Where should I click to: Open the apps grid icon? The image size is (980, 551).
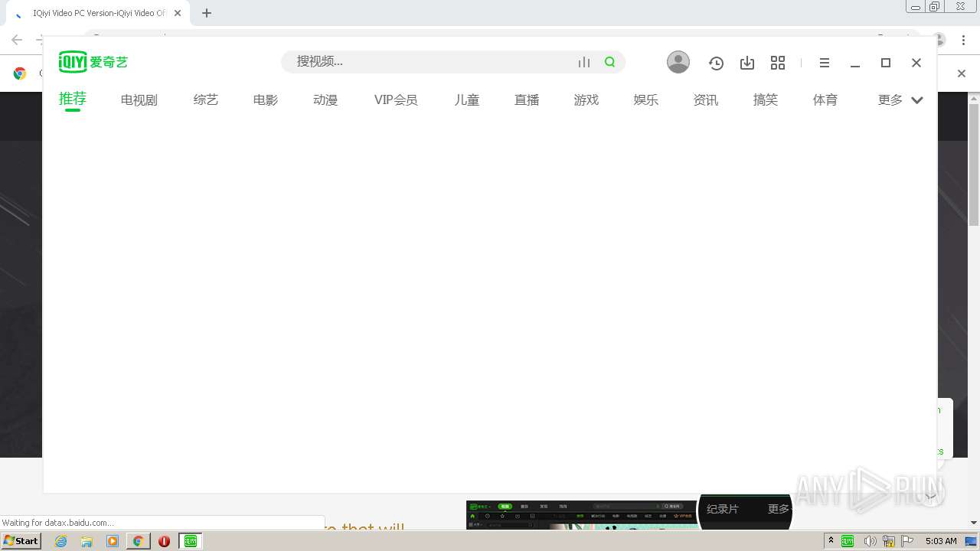pyautogui.click(x=778, y=63)
